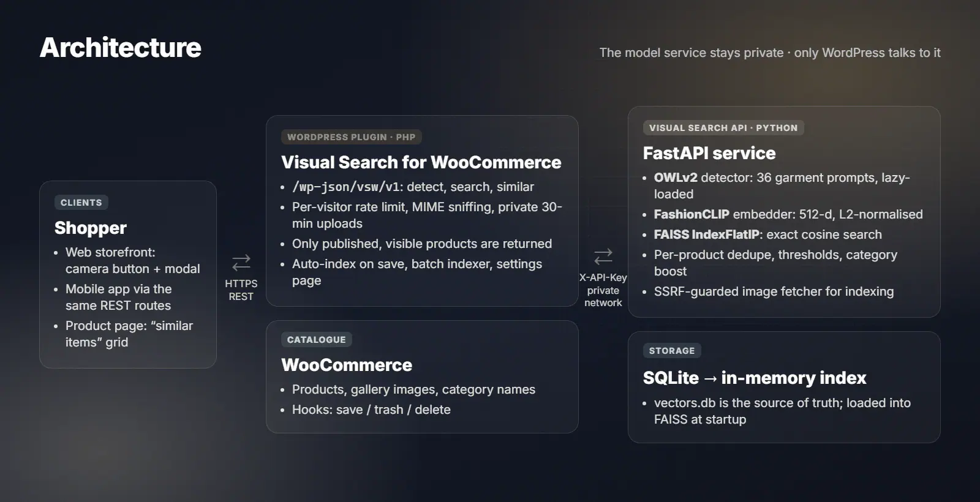Select the "Product page: similar items grid" bullet
This screenshot has width=980, height=502.
click(129, 334)
